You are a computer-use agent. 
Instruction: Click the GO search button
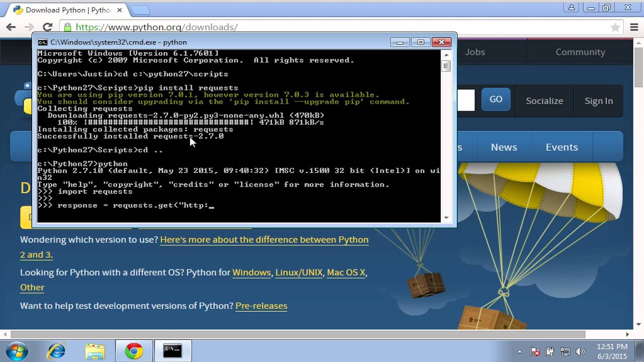(x=496, y=100)
